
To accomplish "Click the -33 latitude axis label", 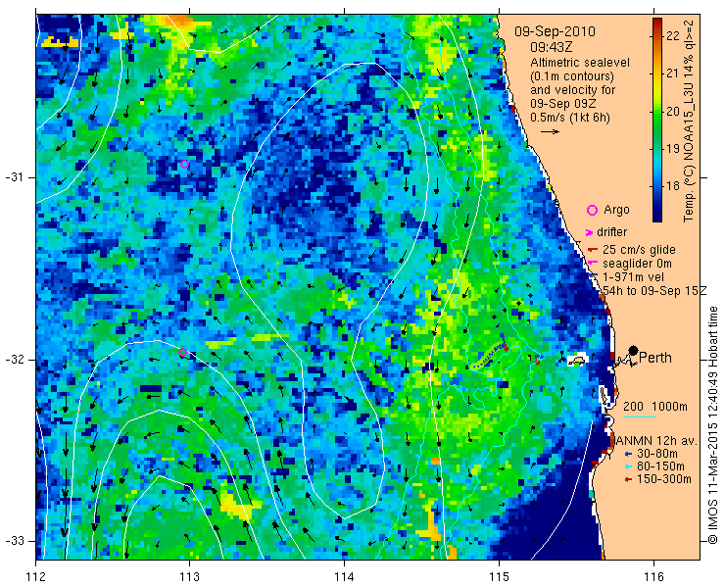I will pos(15,541).
